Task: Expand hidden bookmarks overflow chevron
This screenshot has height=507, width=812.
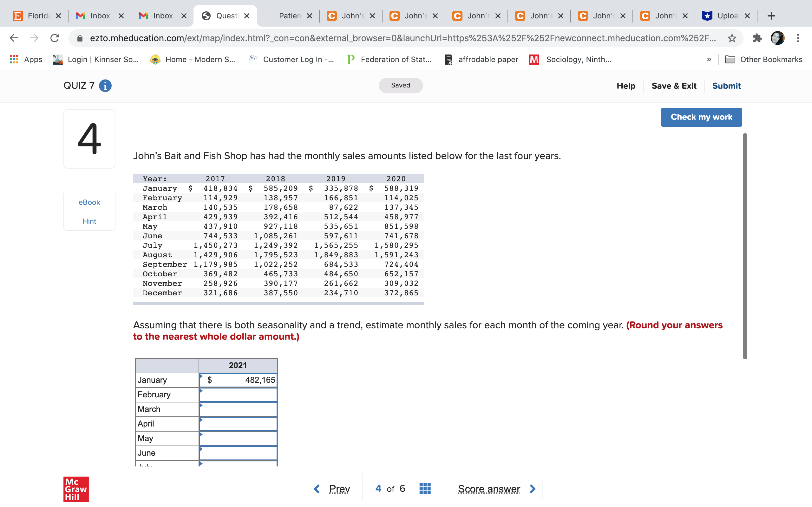Action: tap(709, 59)
